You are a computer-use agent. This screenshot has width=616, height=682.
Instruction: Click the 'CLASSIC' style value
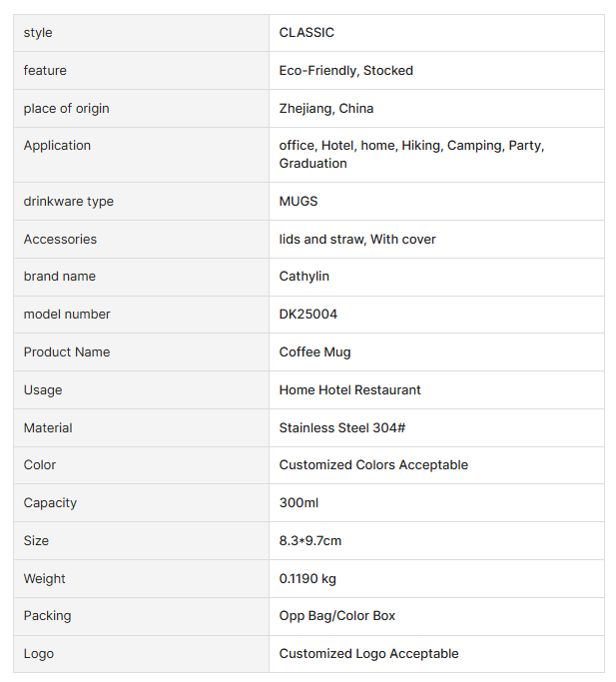pos(307,33)
